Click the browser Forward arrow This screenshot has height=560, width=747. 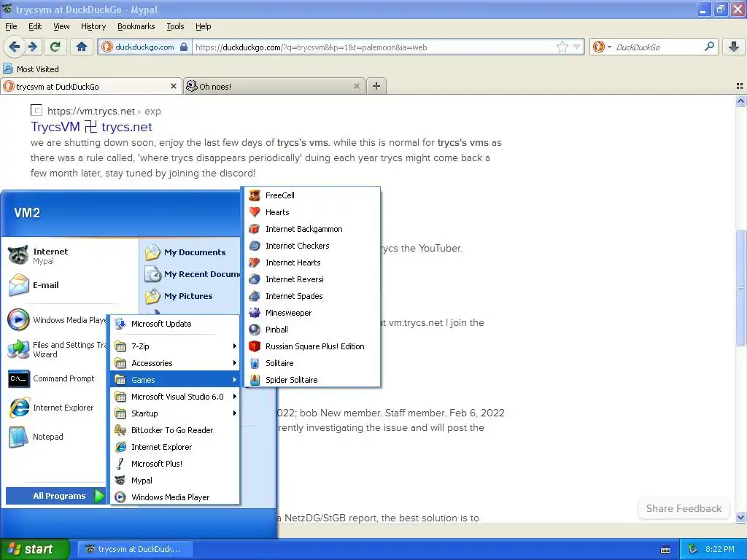pos(33,47)
